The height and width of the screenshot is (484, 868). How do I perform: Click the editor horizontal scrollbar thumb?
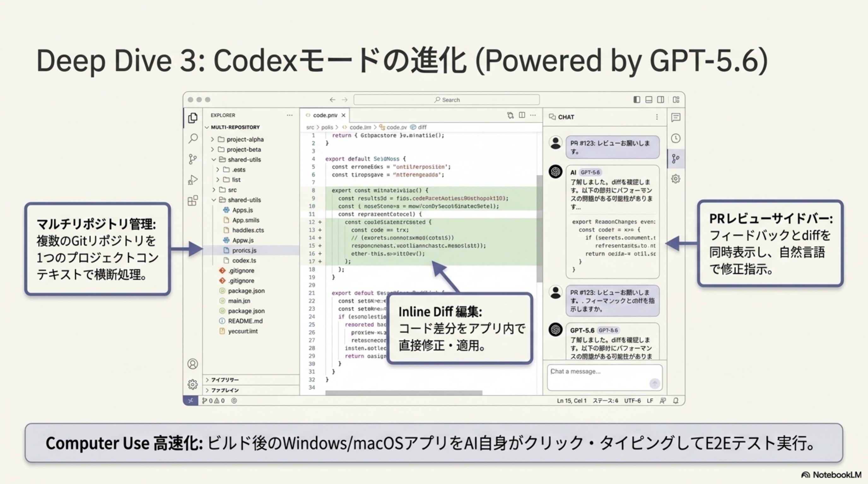(x=404, y=393)
